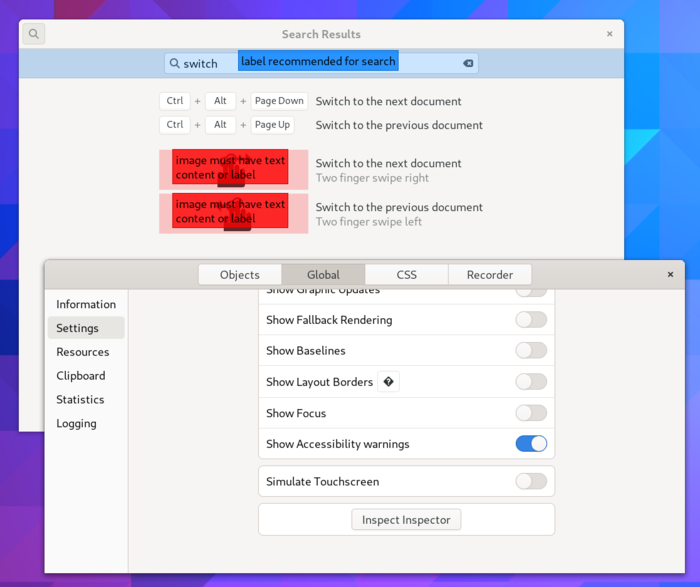Close the inspector window
The height and width of the screenshot is (587, 700).
[670, 274]
